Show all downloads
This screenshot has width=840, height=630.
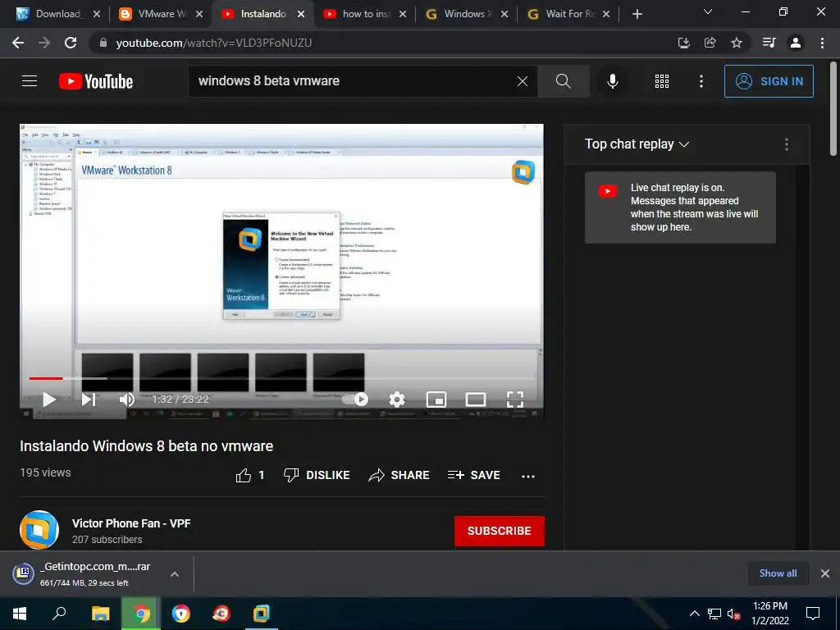click(x=778, y=573)
